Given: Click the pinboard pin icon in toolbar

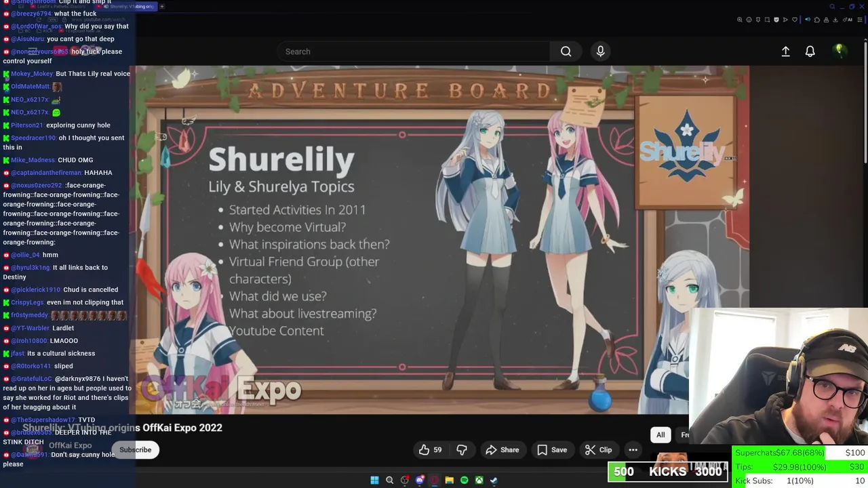Looking at the screenshot, I should [x=758, y=20].
